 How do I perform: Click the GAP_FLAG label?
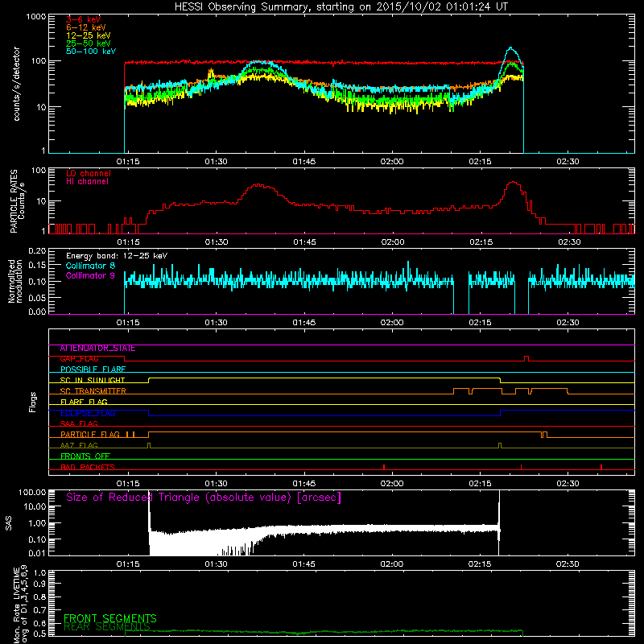(x=79, y=358)
